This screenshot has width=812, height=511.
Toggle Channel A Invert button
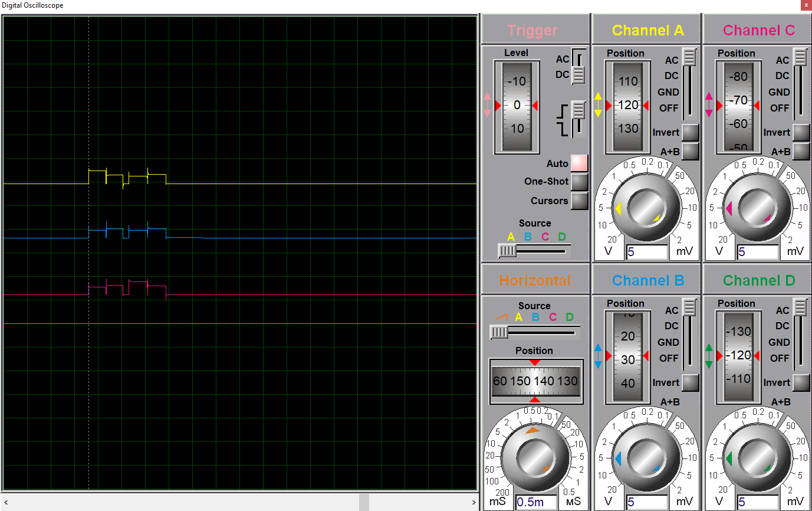[x=691, y=132]
